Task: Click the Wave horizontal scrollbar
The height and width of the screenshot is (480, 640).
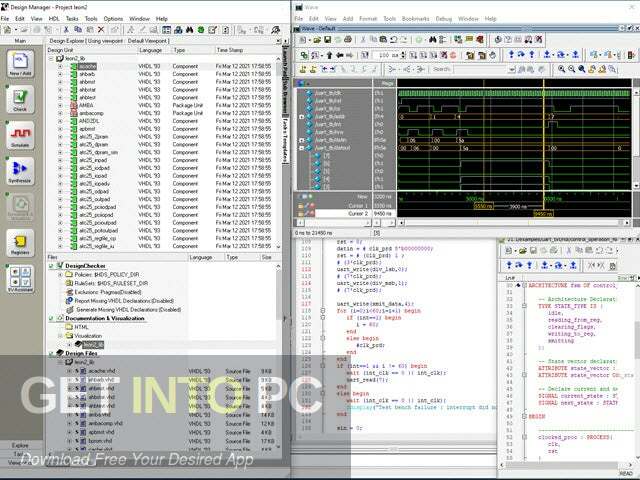Action: tap(516, 223)
